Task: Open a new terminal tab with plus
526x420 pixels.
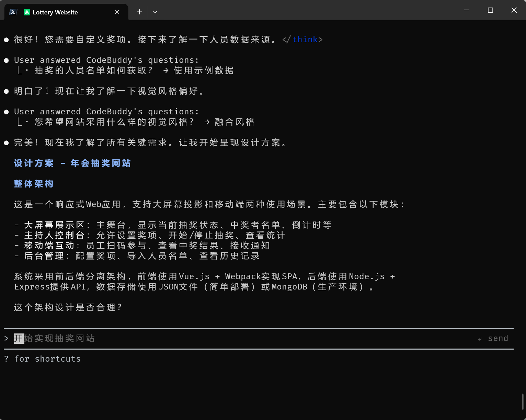Action: point(139,12)
